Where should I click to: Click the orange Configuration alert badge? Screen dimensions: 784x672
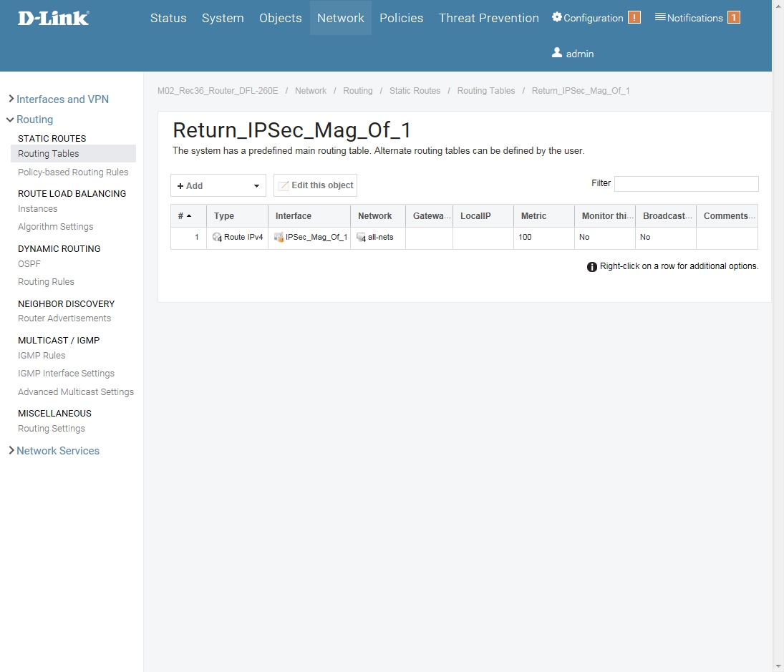634,17
